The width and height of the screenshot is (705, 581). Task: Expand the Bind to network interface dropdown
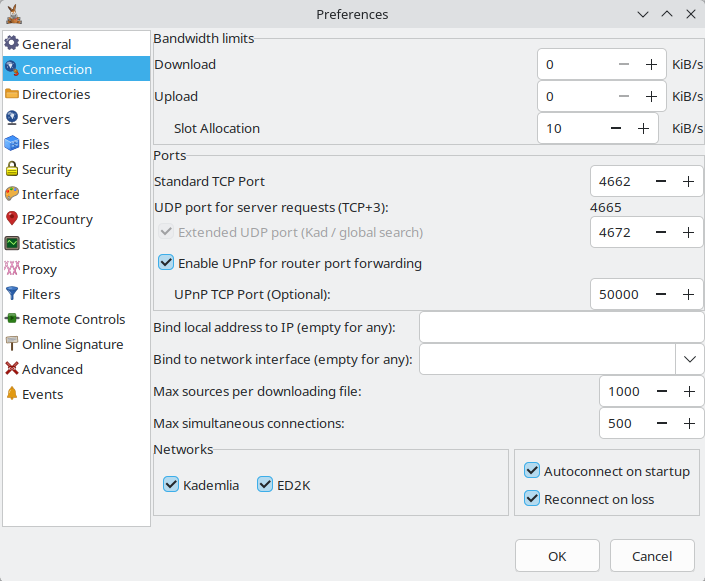tap(690, 359)
